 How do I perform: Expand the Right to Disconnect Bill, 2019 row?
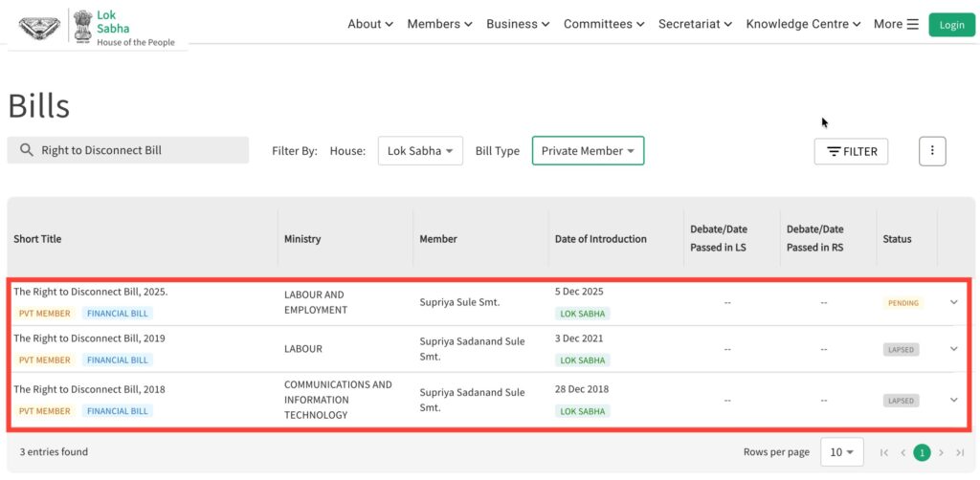(953, 349)
